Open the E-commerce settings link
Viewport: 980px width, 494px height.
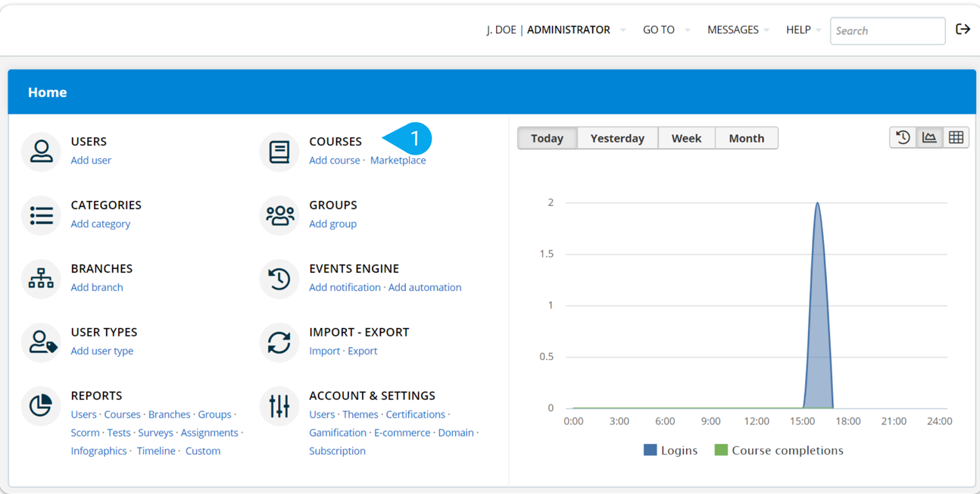pyautogui.click(x=402, y=433)
